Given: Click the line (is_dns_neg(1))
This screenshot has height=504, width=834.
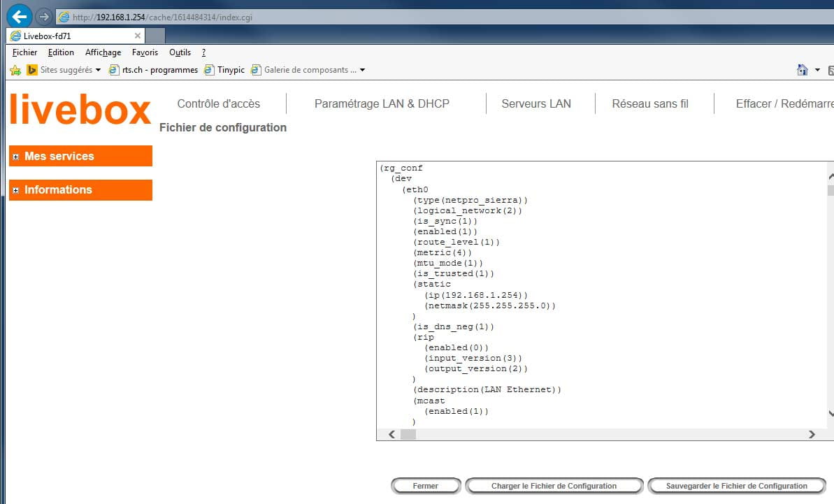Looking at the screenshot, I should pos(454,326).
